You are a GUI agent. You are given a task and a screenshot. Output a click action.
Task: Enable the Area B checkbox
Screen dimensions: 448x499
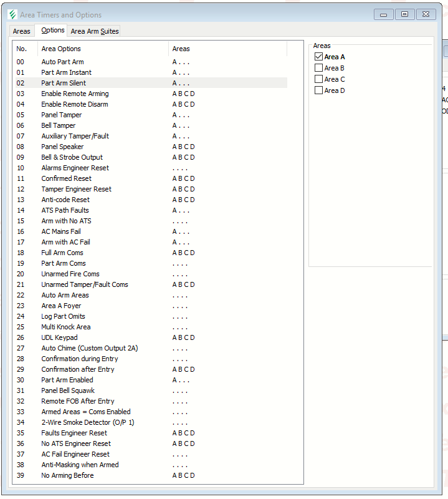[319, 68]
